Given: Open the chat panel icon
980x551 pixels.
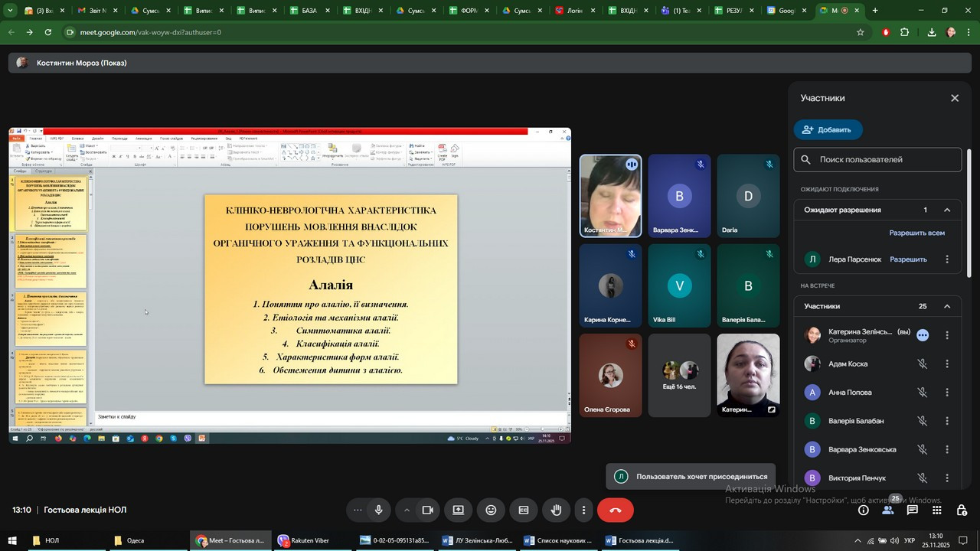Looking at the screenshot, I should 913,510.
